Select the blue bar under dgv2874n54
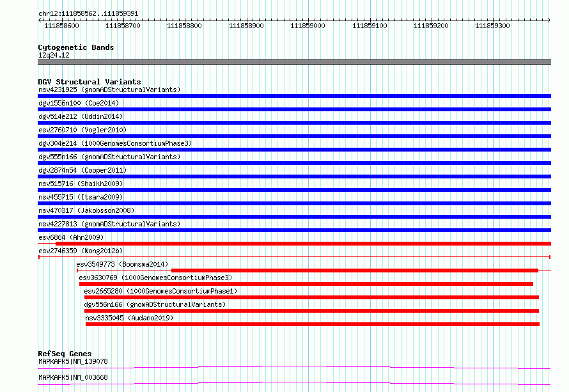The width and height of the screenshot is (569, 392). click(294, 176)
